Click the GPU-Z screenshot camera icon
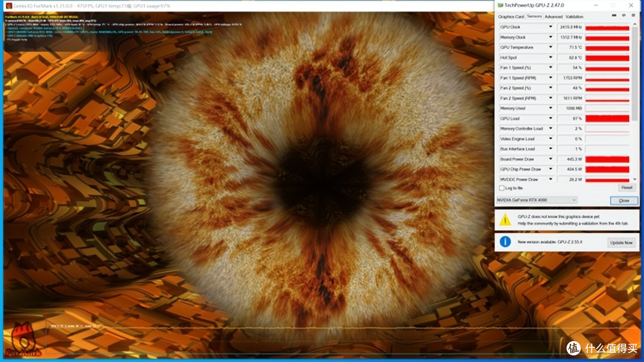 [x=614, y=16]
